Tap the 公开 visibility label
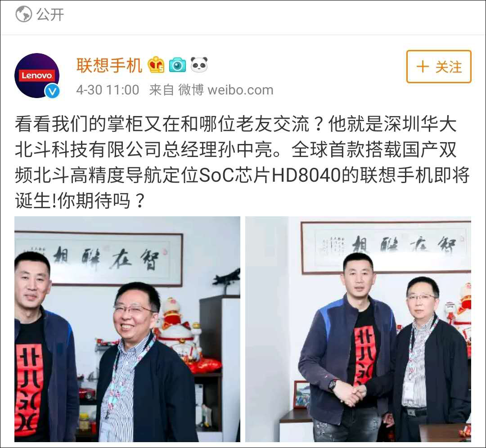Image resolution: width=486 pixels, height=448 pixels. coord(50,14)
